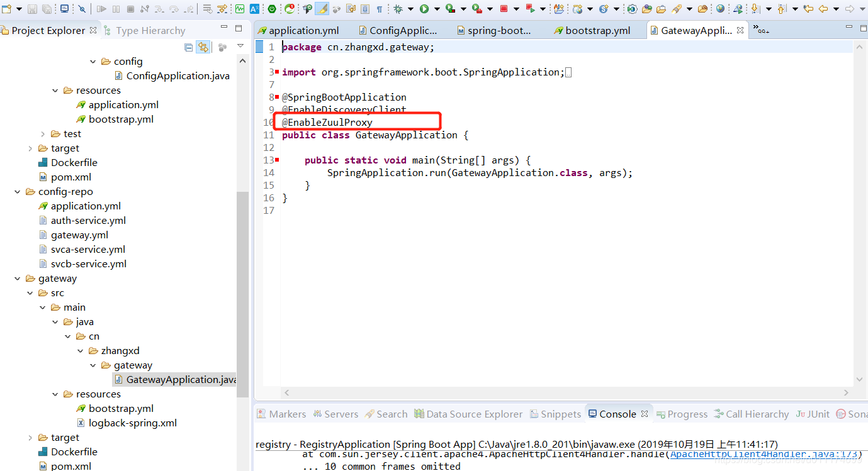
Task: Collapse the config-repo project node
Action: (17, 192)
